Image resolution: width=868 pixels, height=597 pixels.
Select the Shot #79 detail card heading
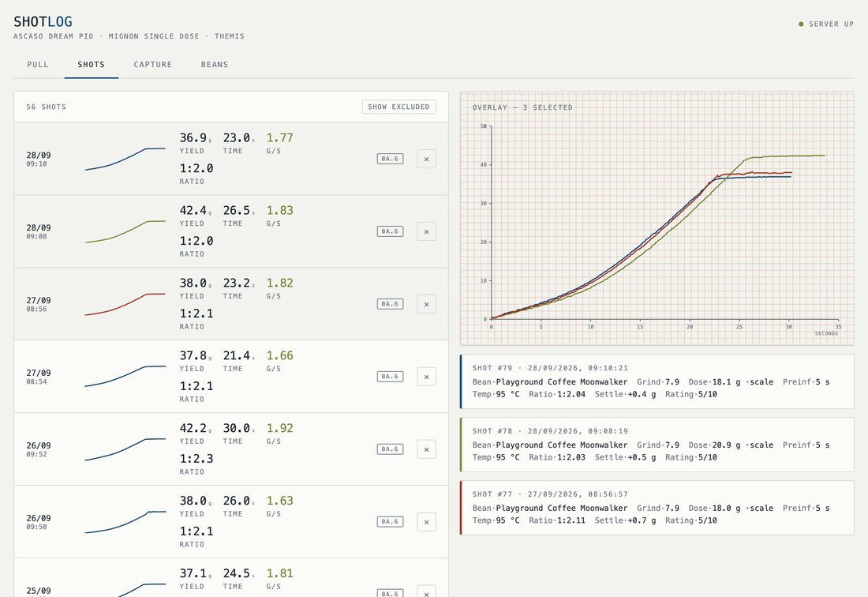[x=550, y=368]
